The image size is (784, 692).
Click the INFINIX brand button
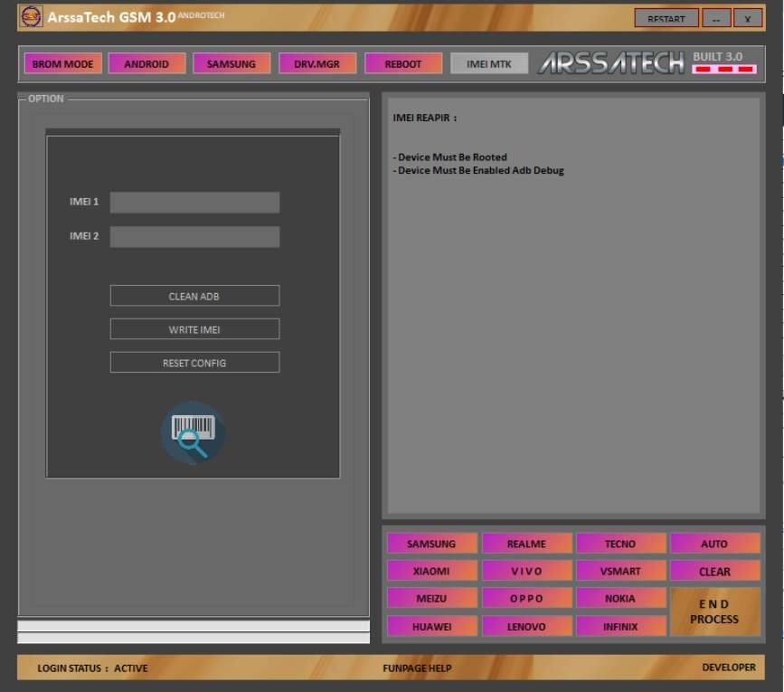point(620,626)
